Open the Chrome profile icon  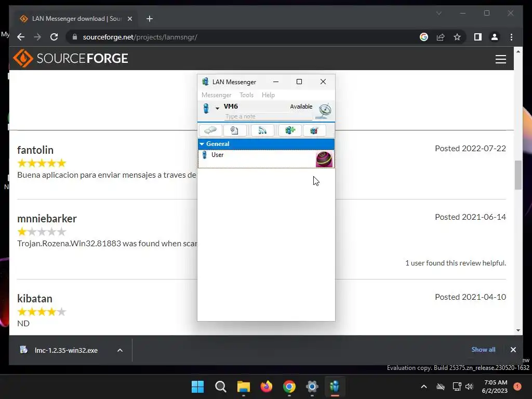[x=495, y=37]
